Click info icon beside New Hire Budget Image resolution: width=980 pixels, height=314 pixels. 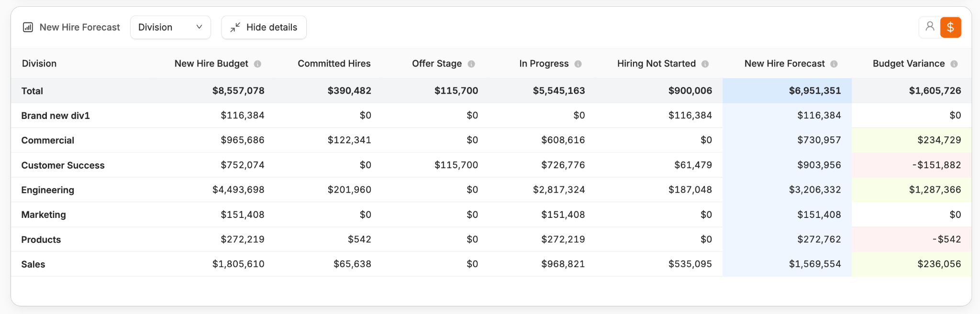257,64
